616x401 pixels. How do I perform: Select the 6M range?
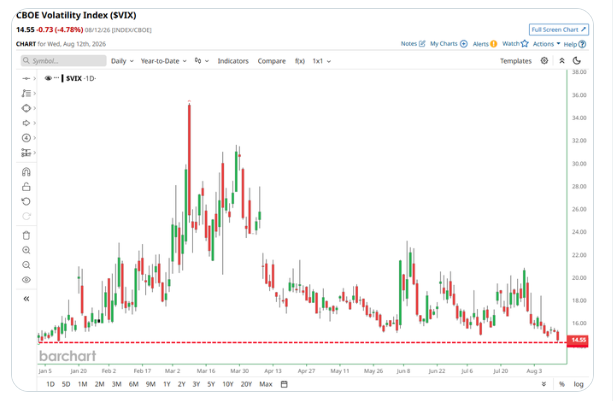click(x=134, y=384)
